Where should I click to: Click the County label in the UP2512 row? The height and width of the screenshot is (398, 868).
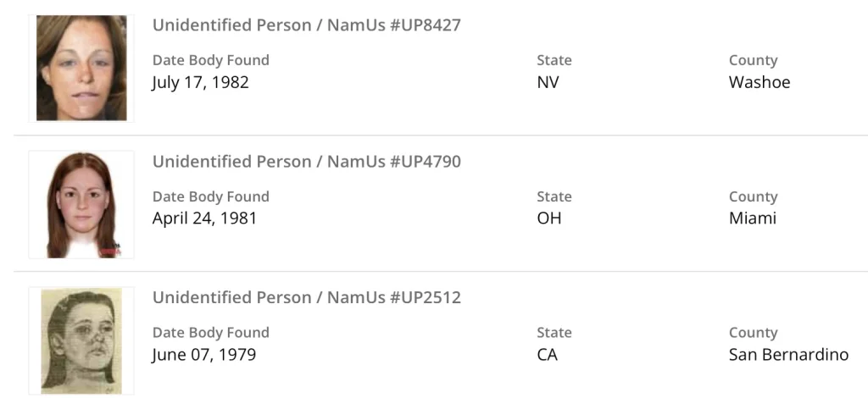tap(753, 333)
